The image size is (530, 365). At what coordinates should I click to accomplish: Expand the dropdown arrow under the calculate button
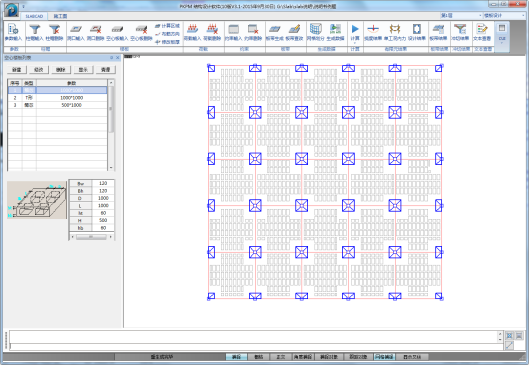(355, 43)
